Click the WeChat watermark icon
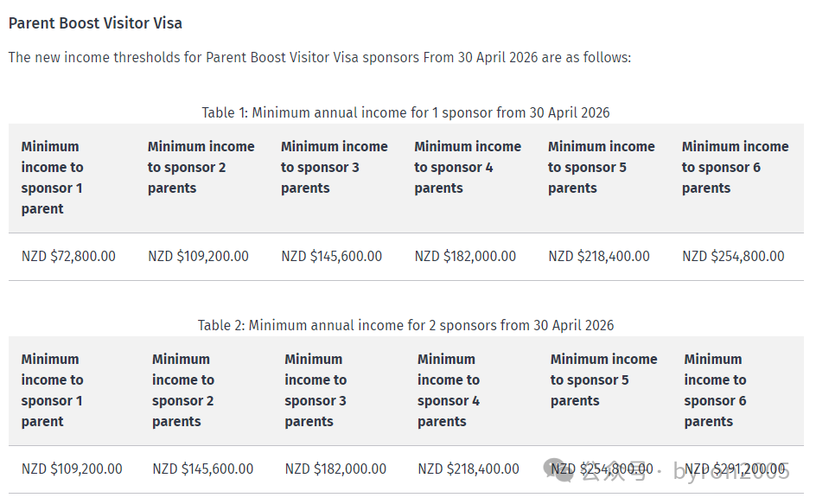816x504 pixels. [x=558, y=469]
